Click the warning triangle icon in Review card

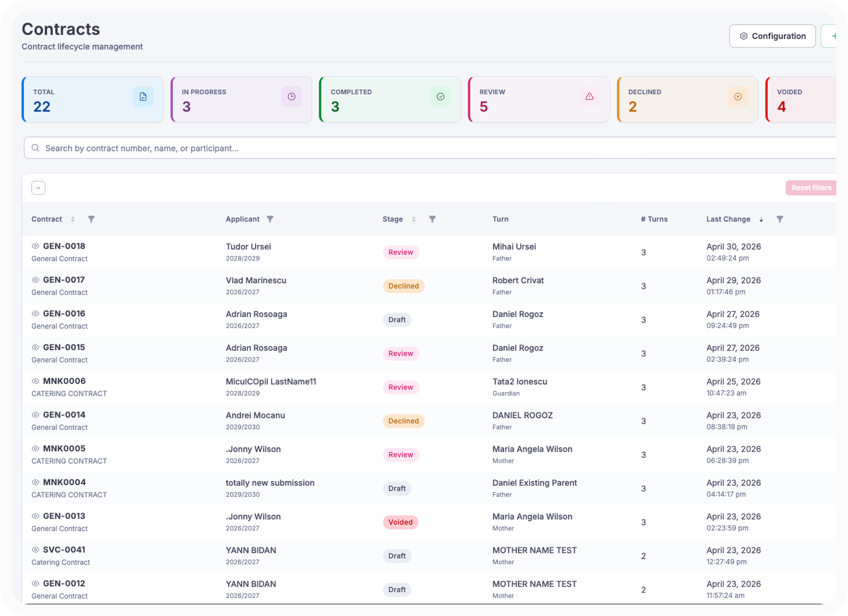(590, 97)
